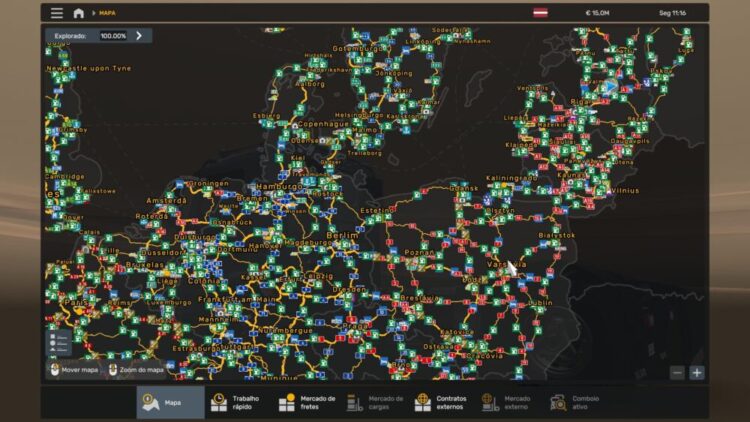Zoom in with the plus button
Screen dimensions: 750x422
click(x=697, y=373)
